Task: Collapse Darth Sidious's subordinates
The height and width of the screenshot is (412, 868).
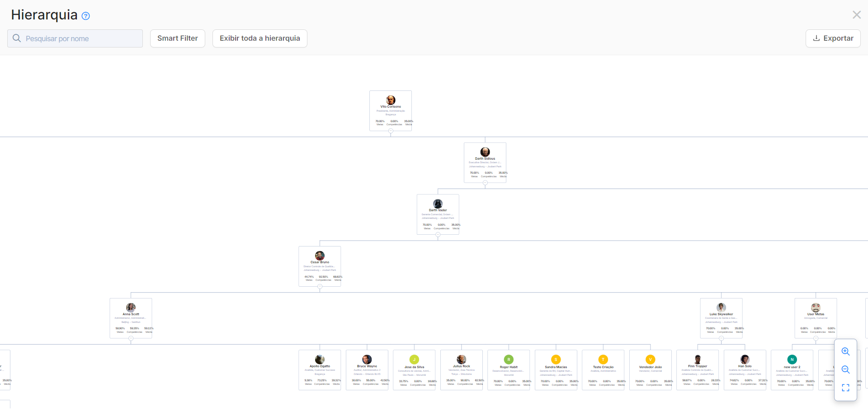Action: tap(485, 183)
